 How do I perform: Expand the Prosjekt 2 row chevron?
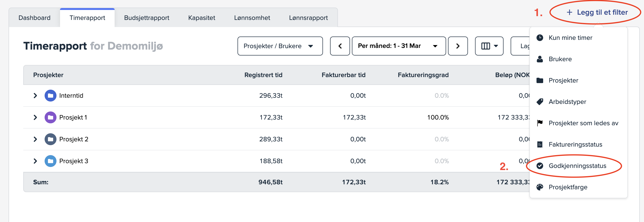[x=35, y=139]
